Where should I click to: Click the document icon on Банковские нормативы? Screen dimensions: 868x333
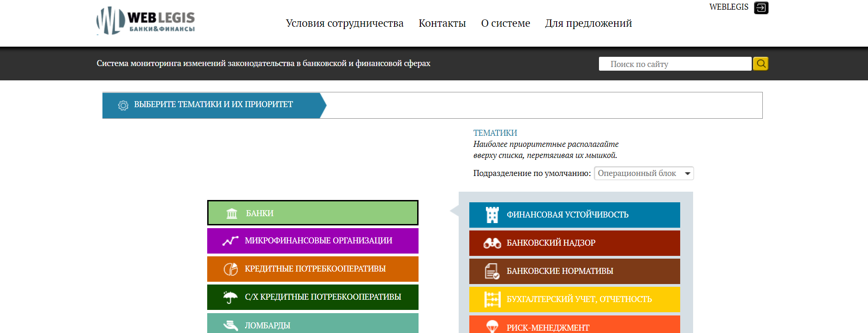492,271
